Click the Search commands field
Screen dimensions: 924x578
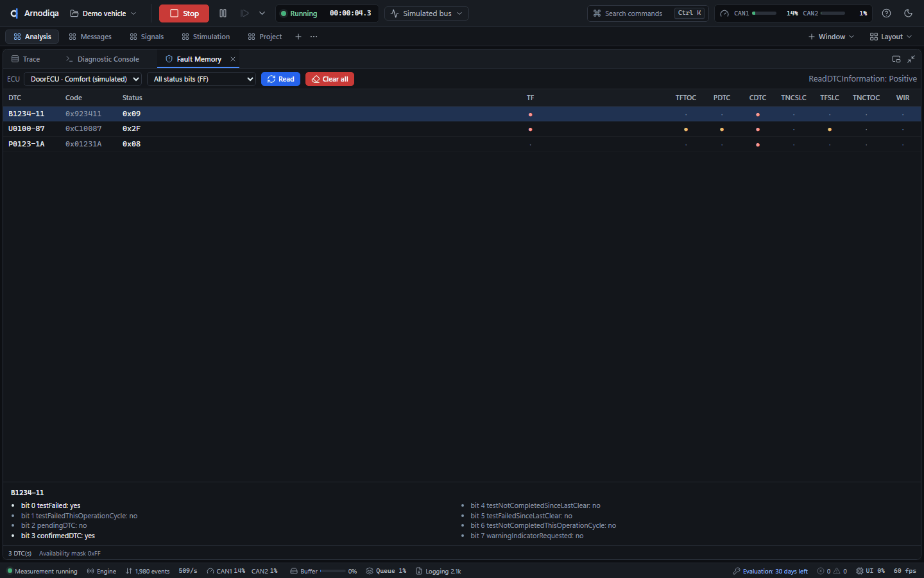647,13
